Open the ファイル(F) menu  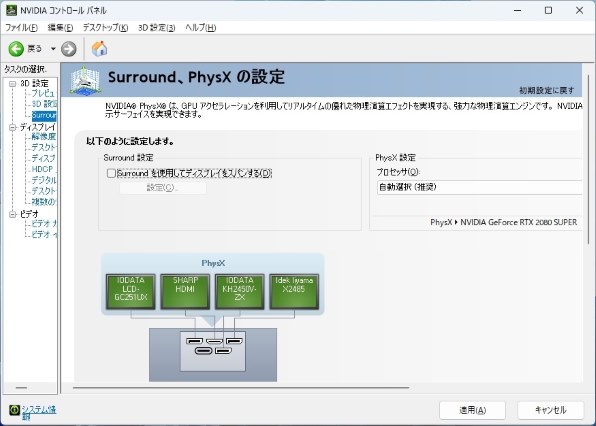[x=21, y=28]
